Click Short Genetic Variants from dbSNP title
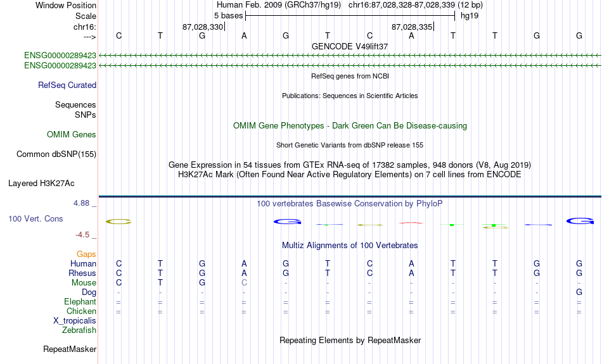Viewport: 602px width, 364px height. (x=350, y=145)
